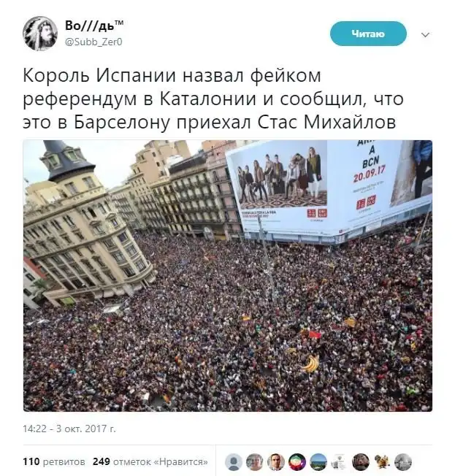The image size is (455, 476).
Task: View the 249 отметок «Нравится» list
Action: [x=150, y=461]
